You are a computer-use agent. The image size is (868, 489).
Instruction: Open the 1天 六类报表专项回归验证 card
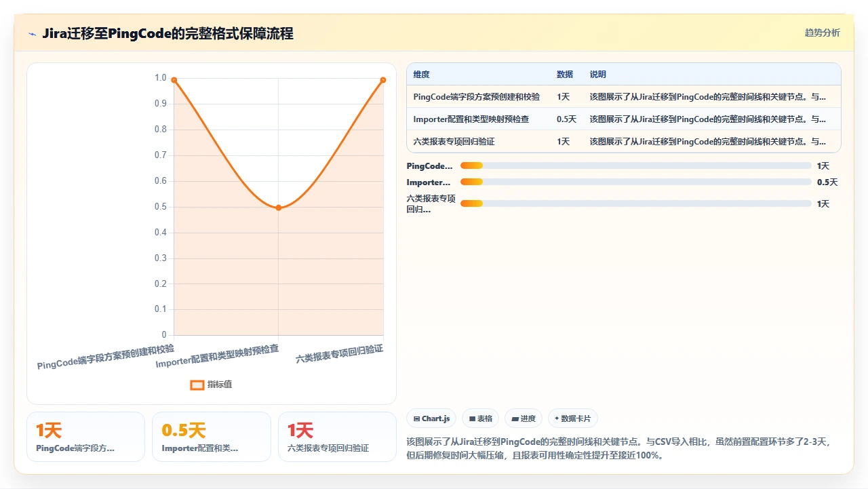pos(337,437)
